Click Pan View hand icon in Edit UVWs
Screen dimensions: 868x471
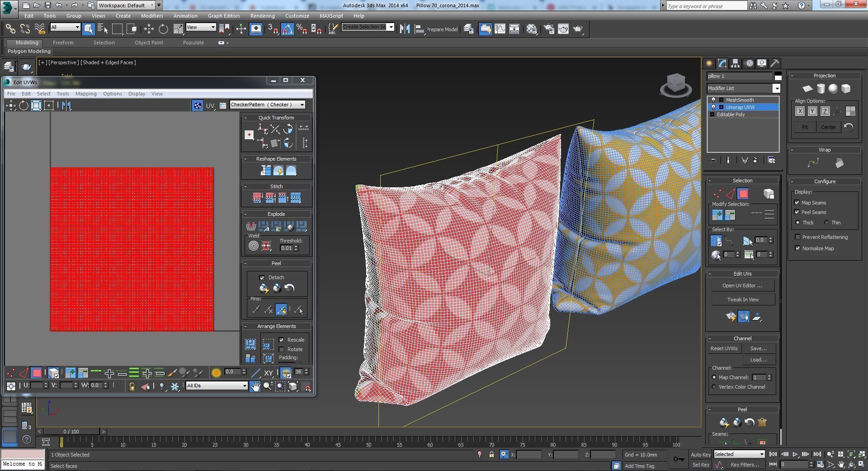click(x=255, y=386)
